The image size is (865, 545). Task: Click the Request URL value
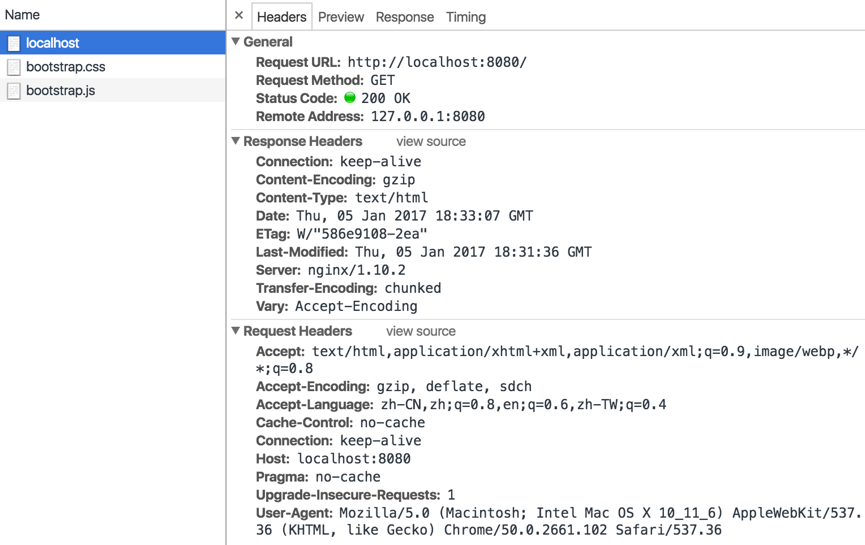(437, 62)
